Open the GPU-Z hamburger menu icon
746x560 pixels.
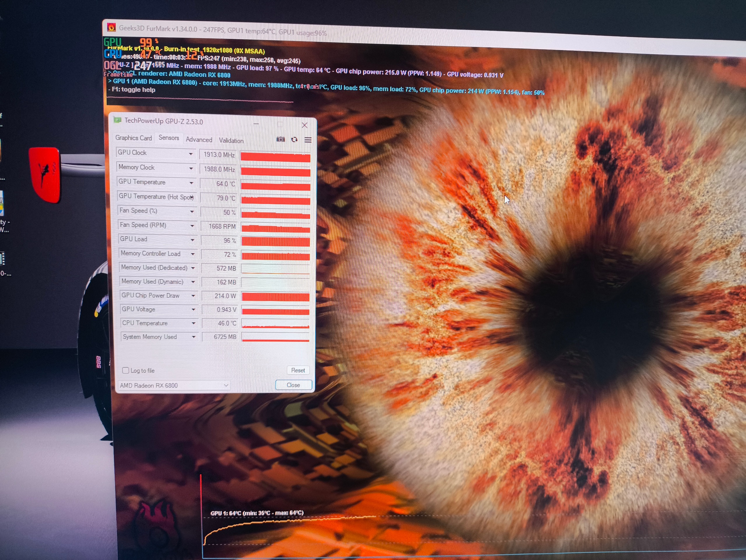click(308, 140)
